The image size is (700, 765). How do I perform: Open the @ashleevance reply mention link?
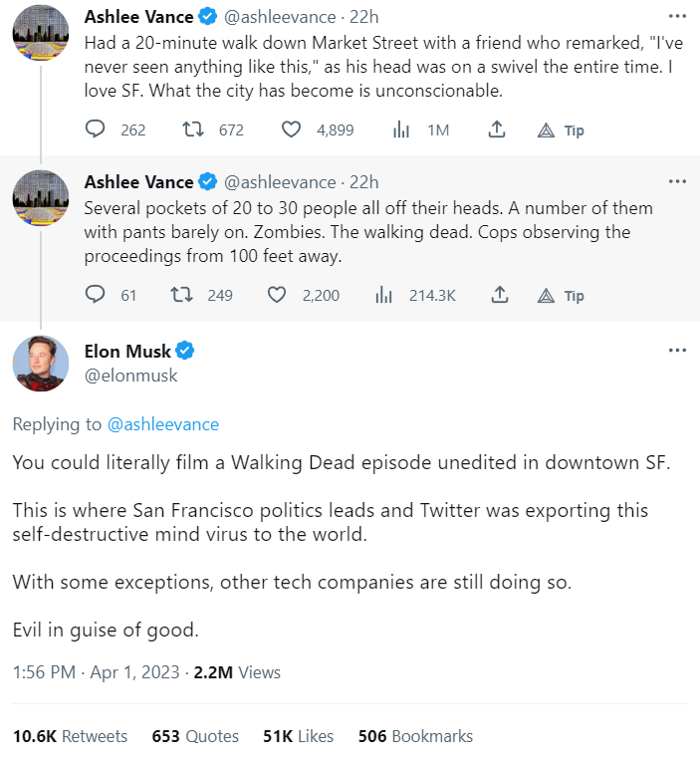coord(162,424)
